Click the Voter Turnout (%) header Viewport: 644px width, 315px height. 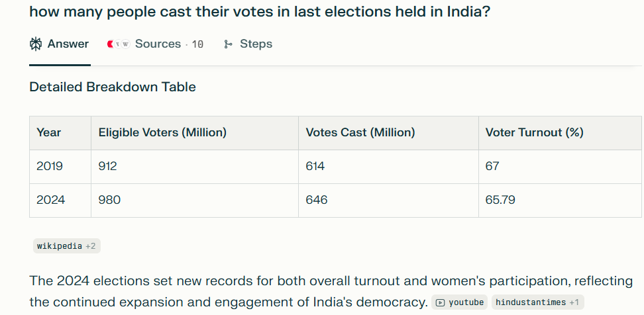point(534,132)
